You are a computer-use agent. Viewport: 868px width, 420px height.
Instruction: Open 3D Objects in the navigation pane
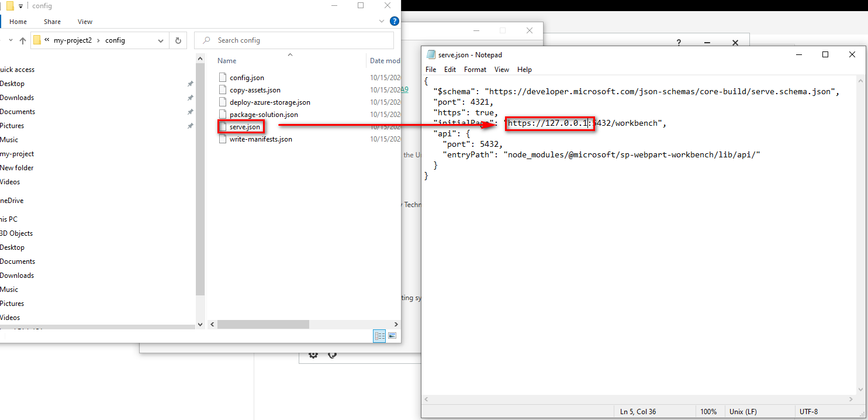pyautogui.click(x=16, y=233)
